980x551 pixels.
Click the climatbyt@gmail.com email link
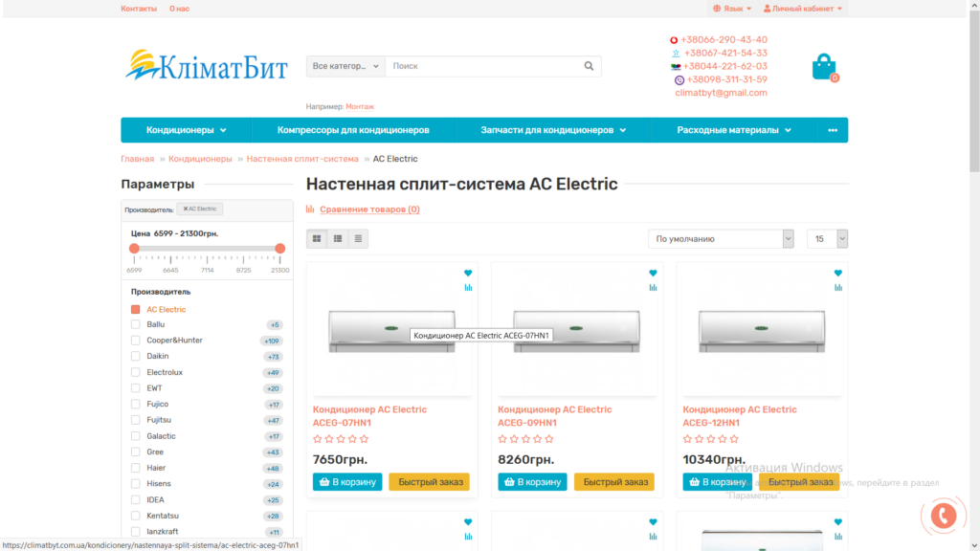(x=721, y=93)
